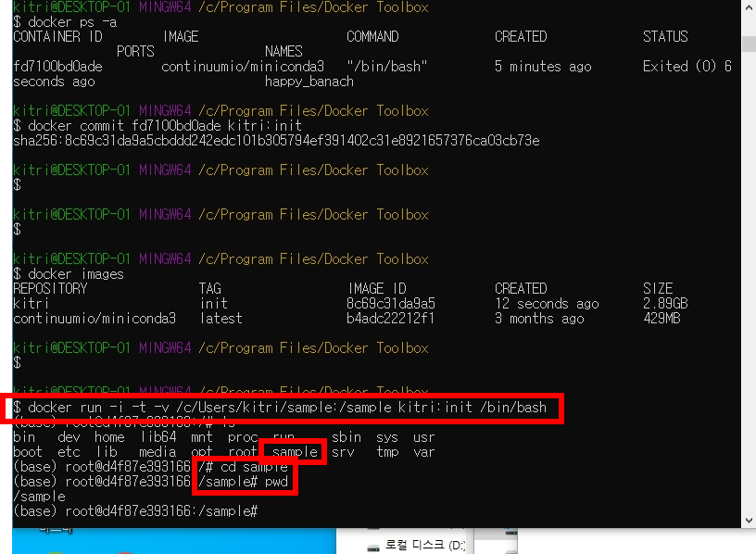This screenshot has height=554, width=756.
Task: Click the '2.89GB' size value
Action: tap(665, 304)
